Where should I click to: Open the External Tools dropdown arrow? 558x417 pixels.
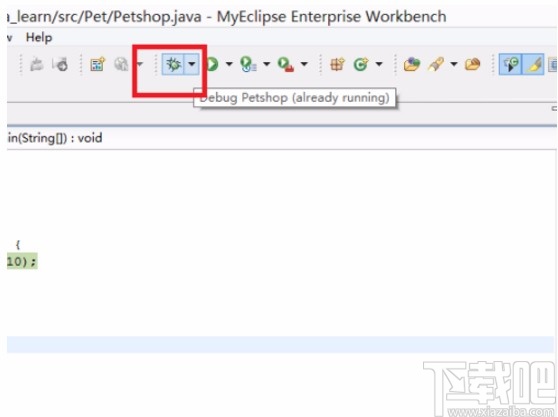click(304, 64)
